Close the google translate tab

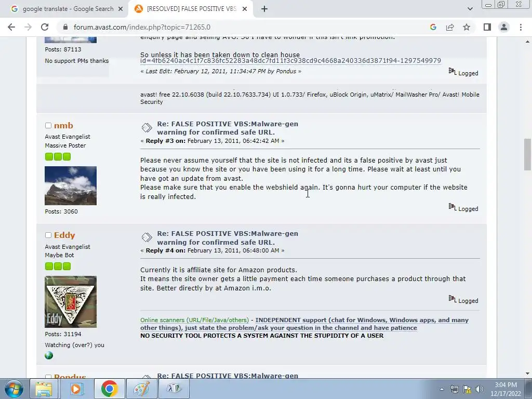[121, 9]
